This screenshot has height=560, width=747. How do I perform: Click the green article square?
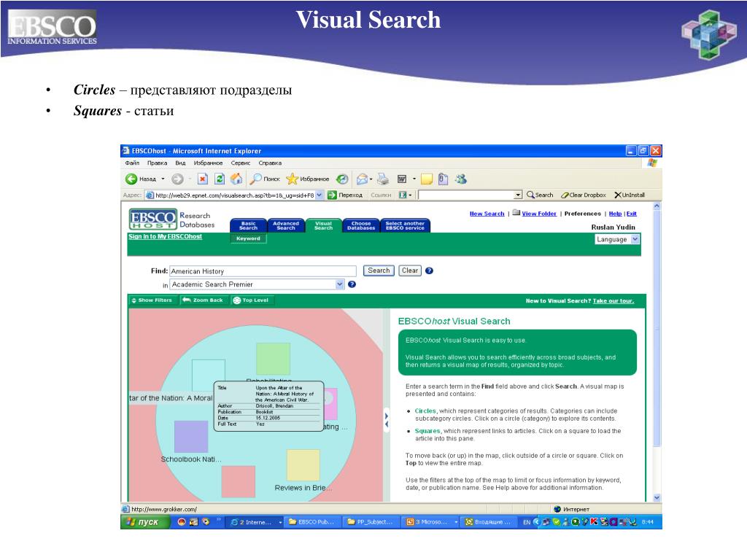coord(273,359)
